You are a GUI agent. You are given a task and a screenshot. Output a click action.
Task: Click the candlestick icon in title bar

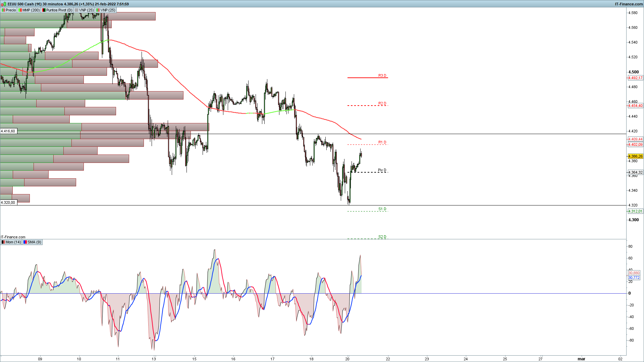point(4,4)
